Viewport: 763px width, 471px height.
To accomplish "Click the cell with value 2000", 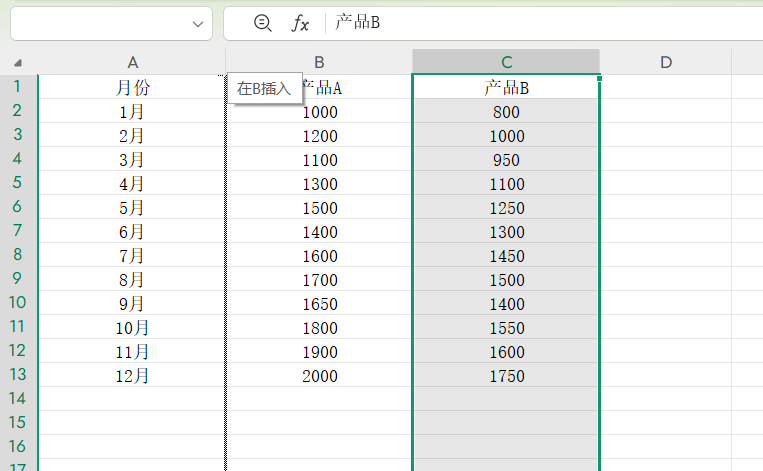I will [x=319, y=376].
